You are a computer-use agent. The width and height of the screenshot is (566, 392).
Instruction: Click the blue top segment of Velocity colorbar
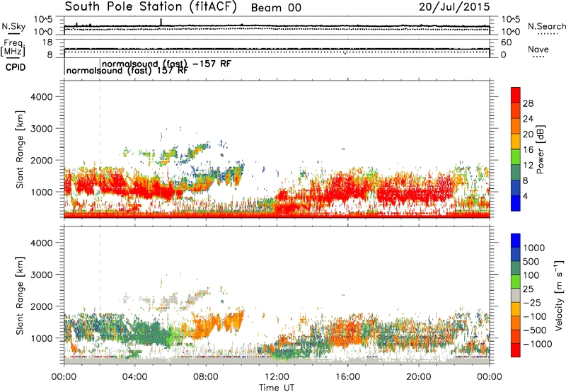(516, 241)
